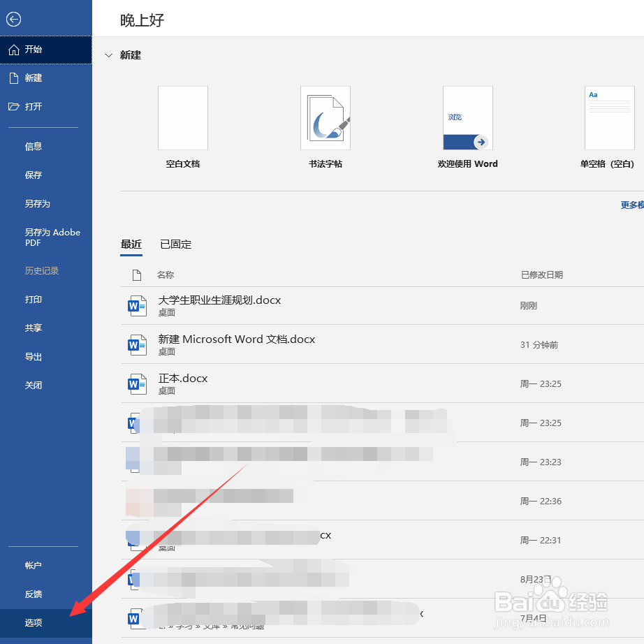
Task: Click the document icon in list header
Action: [137, 275]
